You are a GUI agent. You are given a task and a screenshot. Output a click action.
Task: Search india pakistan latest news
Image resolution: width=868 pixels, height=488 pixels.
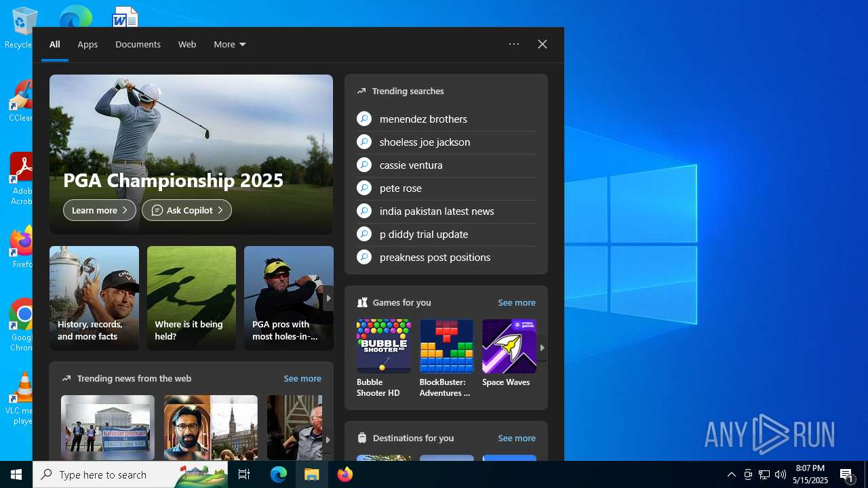pos(437,211)
